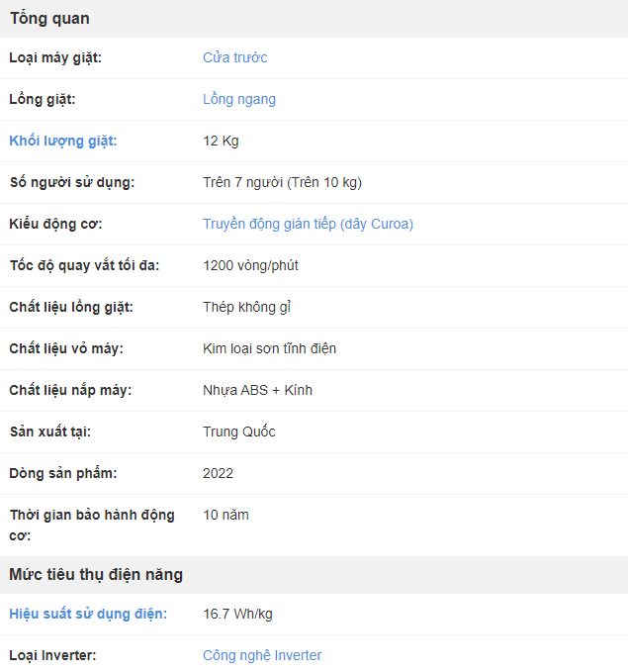Click the '10 năm' warranty value
This screenshot has width=628, height=672.
coord(225,515)
